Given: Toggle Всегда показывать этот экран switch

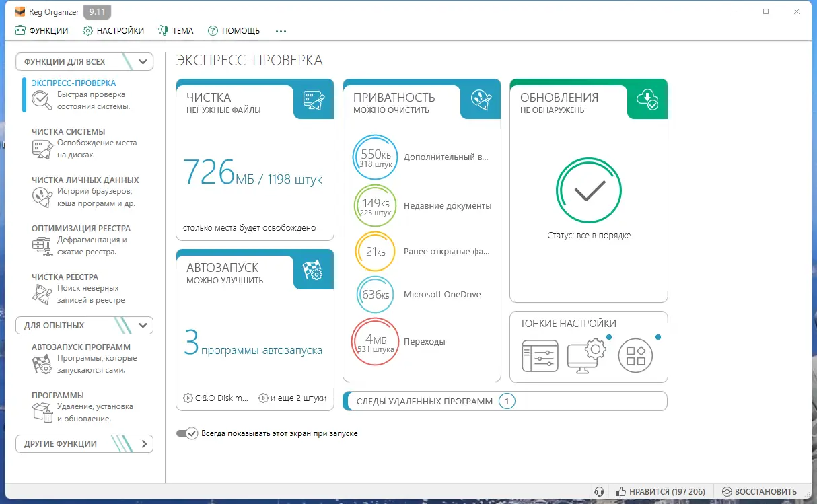Looking at the screenshot, I should click(187, 433).
